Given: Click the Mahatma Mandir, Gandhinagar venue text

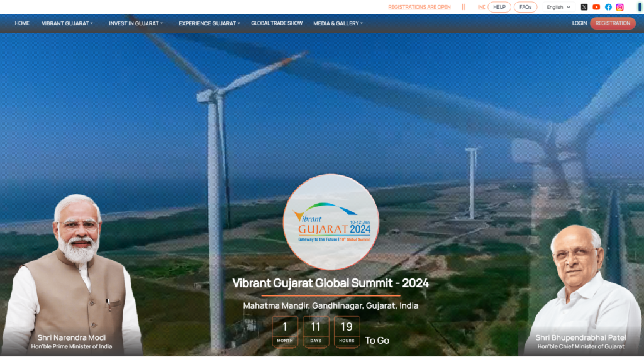Looking at the screenshot, I should click(331, 306).
